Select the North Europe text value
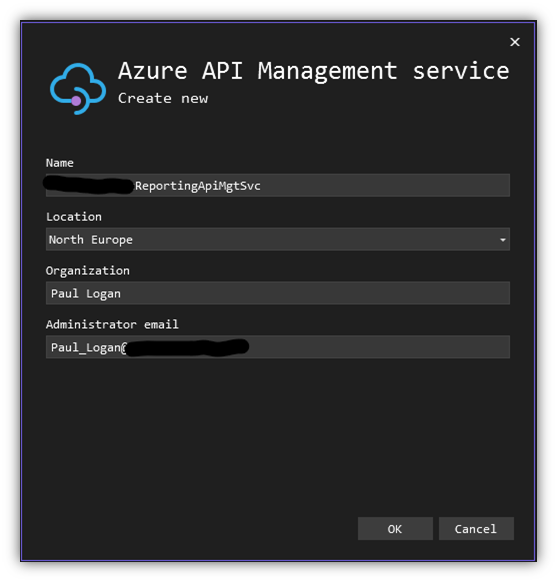 point(91,240)
